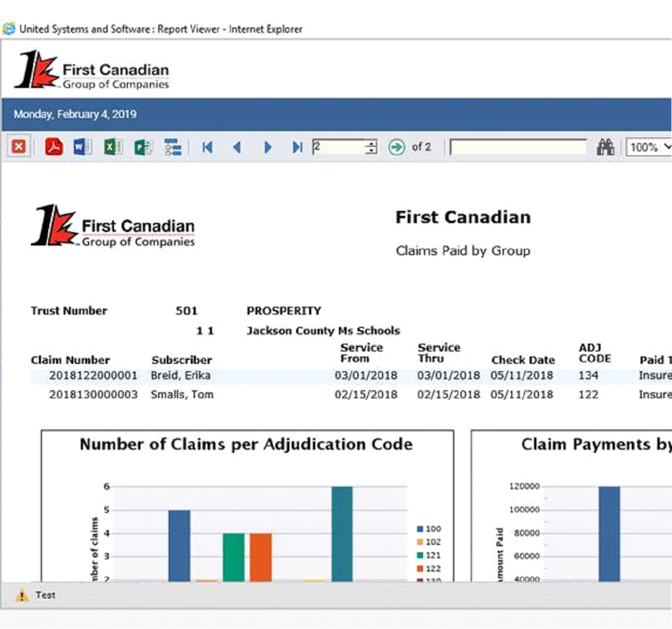This screenshot has width=672, height=629.
Task: Close the report with red X icon
Action: [x=19, y=147]
